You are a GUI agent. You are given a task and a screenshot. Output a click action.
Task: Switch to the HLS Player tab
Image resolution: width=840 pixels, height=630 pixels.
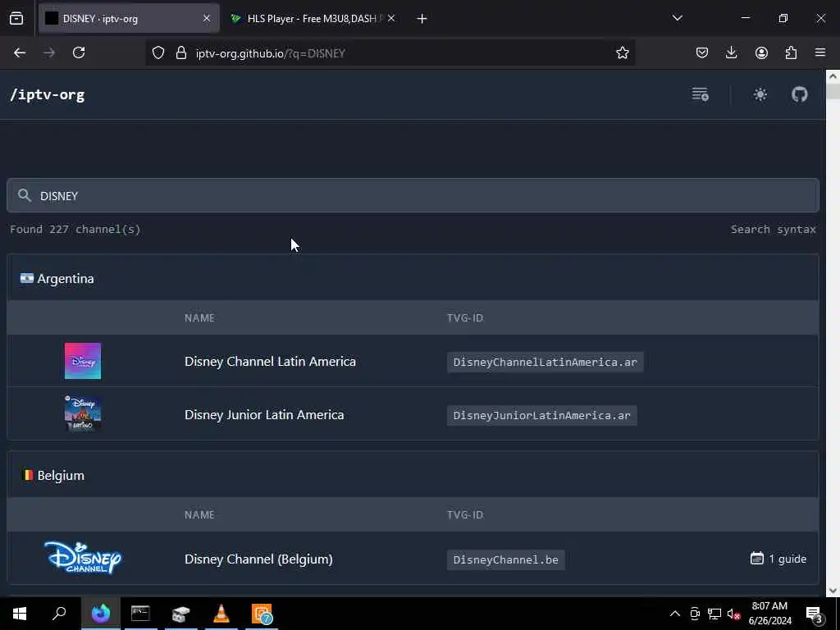(313, 19)
